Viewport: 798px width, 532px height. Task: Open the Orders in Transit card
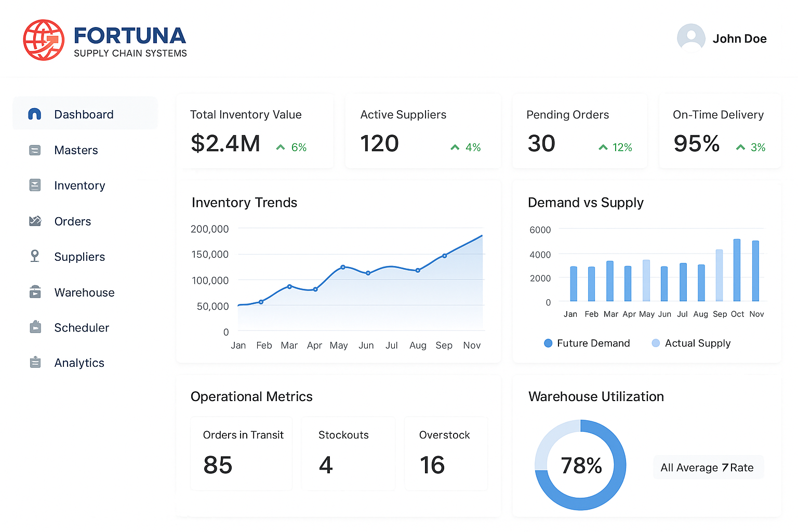[242, 454]
